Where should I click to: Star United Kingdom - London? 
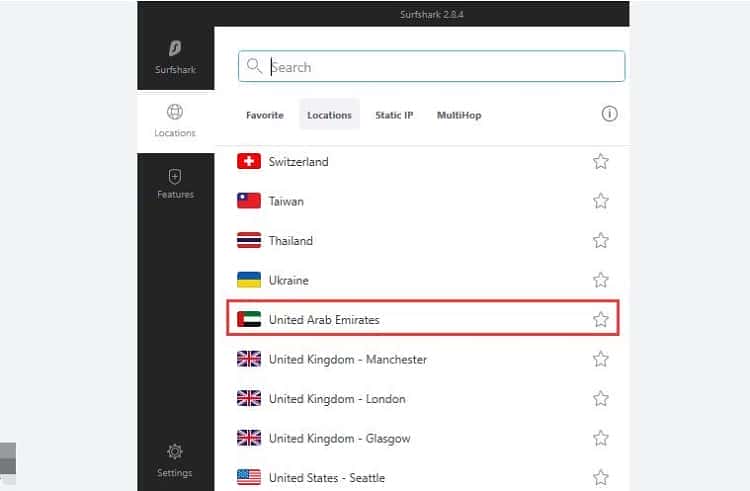click(x=601, y=398)
